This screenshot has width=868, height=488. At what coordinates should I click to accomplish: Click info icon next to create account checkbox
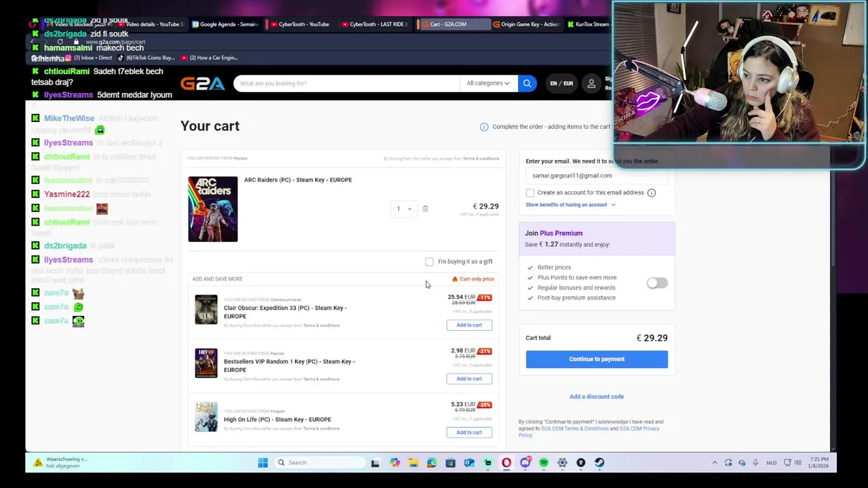651,192
